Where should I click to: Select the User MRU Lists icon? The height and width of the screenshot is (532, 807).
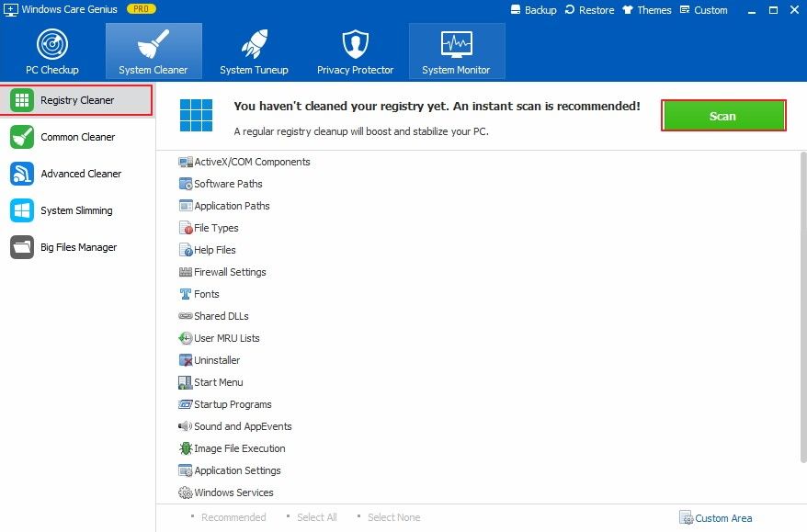coord(186,338)
